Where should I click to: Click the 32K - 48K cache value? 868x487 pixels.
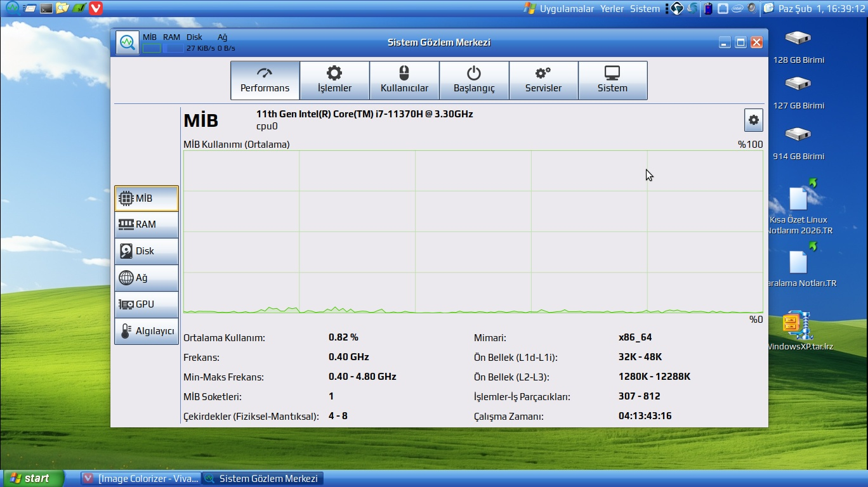pos(640,357)
